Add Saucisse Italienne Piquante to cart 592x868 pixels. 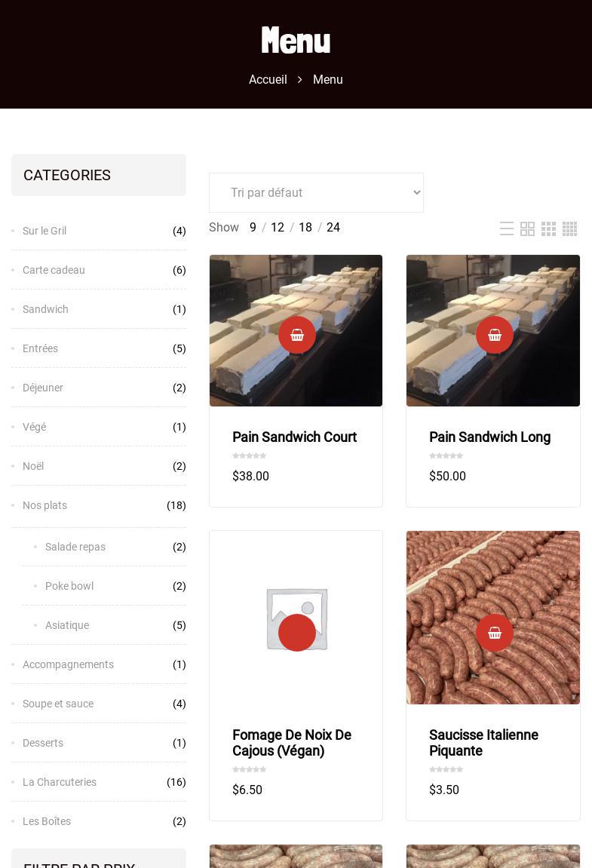click(495, 633)
